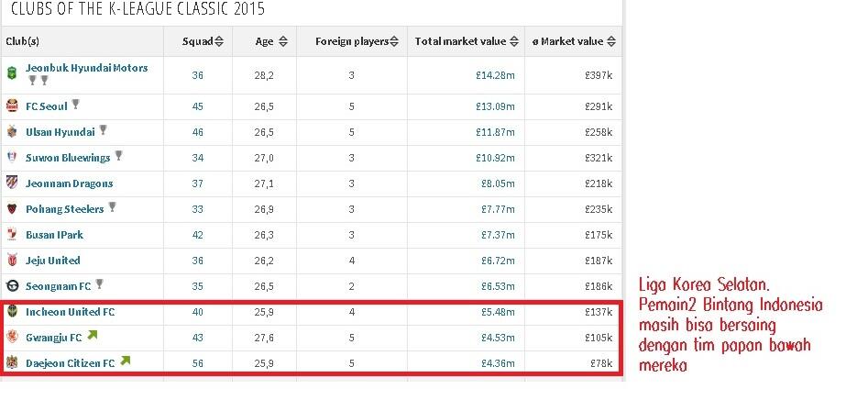This screenshot has height=400, width=868.
Task: Click the Ulsan Hyundai club crest icon
Action: [12, 132]
